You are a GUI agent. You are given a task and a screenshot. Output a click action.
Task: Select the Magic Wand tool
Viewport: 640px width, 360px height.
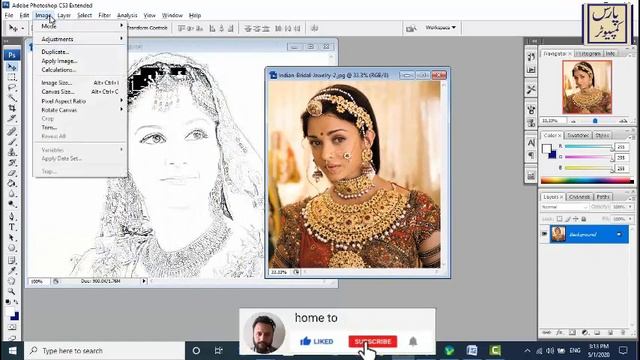(12, 98)
